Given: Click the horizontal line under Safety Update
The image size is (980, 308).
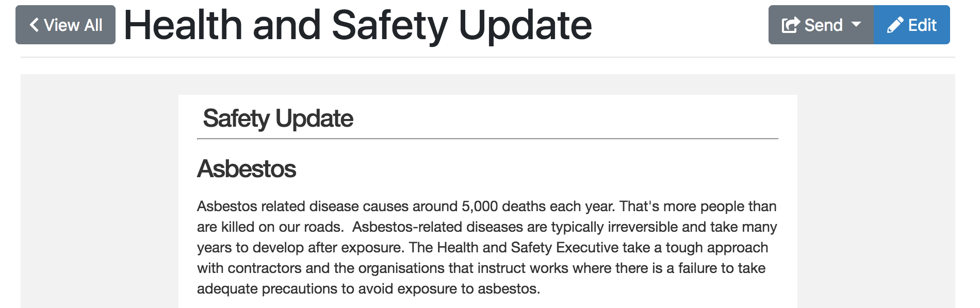Looking at the screenshot, I should click(x=487, y=139).
